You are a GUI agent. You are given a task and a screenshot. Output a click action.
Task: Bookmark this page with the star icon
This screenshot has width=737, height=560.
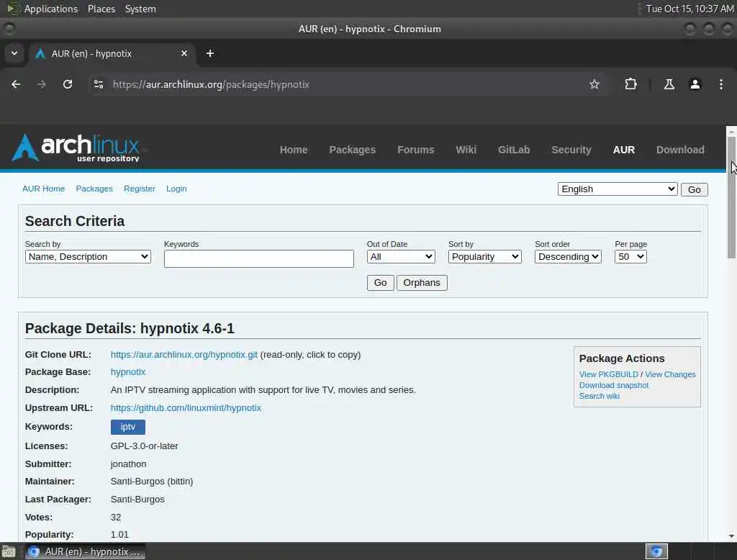click(x=594, y=84)
